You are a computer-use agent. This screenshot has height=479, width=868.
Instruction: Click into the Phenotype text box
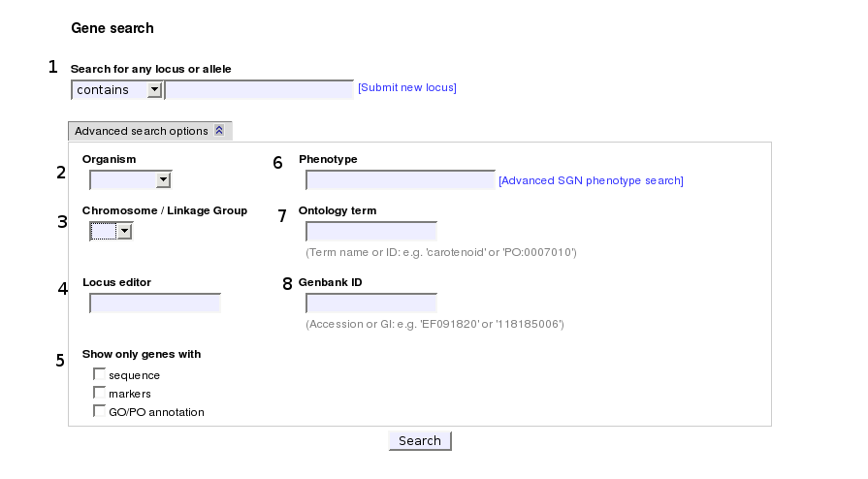pos(400,180)
